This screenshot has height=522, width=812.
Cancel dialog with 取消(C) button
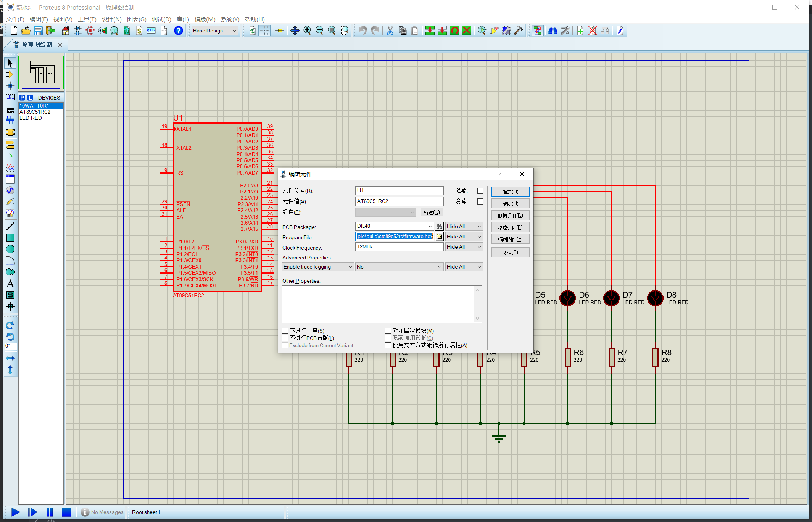point(510,252)
